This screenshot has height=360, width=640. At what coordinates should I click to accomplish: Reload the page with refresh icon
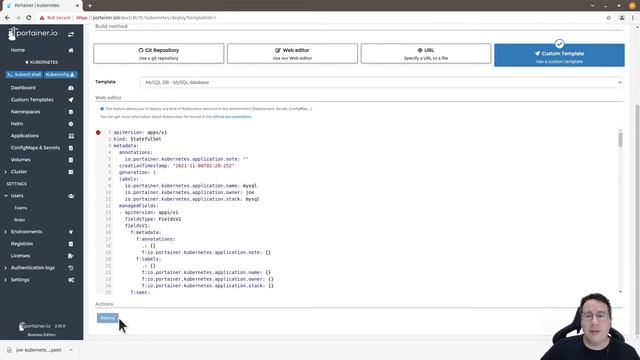29,18
